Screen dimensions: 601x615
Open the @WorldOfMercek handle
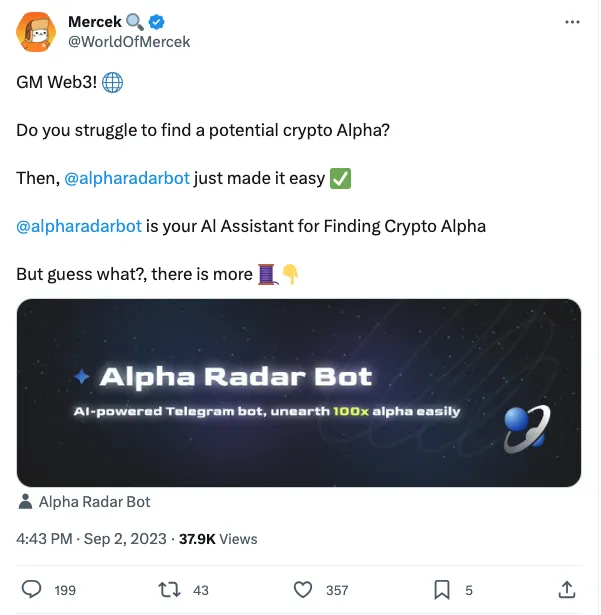coord(128,42)
